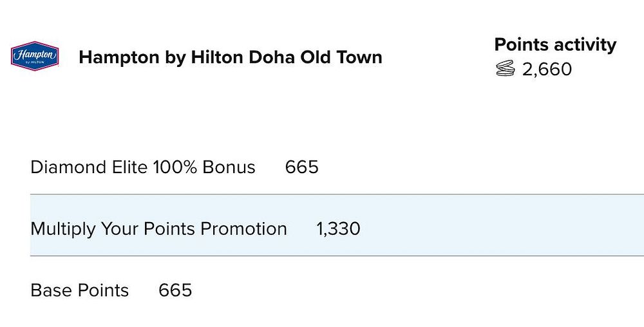Open Hampton by Hilton Doha Old Town
644x327 pixels.
coord(231,57)
